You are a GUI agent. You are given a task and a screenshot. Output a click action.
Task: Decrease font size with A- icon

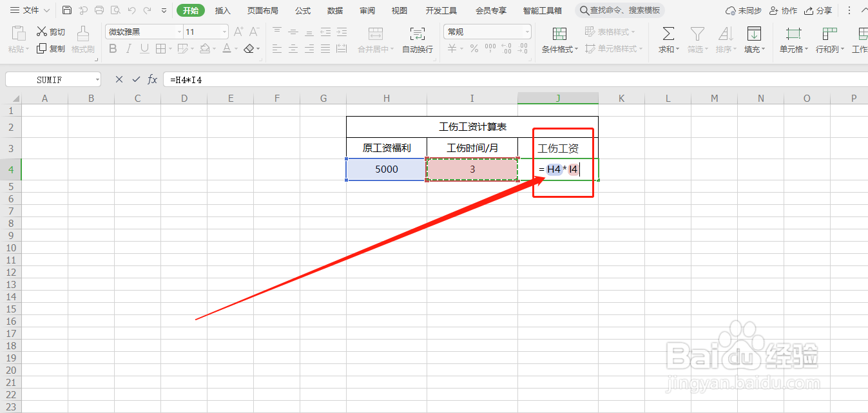[x=255, y=32]
